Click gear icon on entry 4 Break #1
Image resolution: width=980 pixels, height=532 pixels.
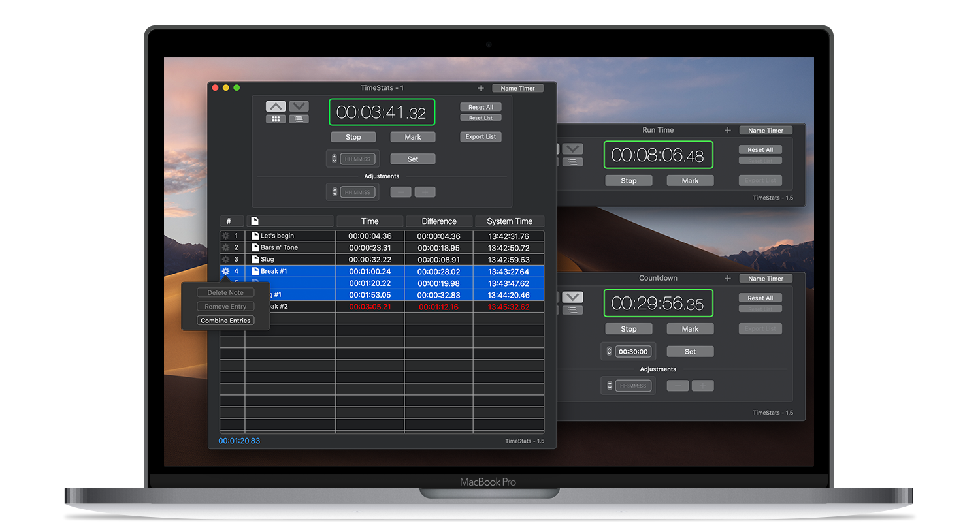225,271
